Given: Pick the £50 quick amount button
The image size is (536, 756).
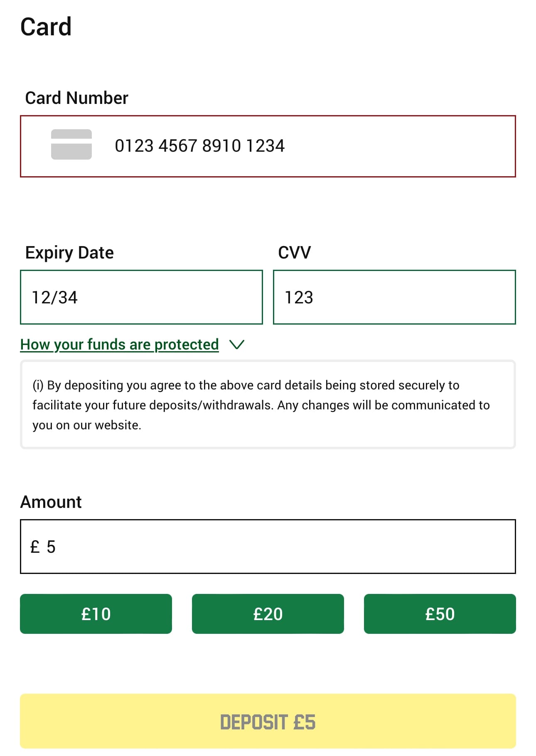Looking at the screenshot, I should 440,614.
